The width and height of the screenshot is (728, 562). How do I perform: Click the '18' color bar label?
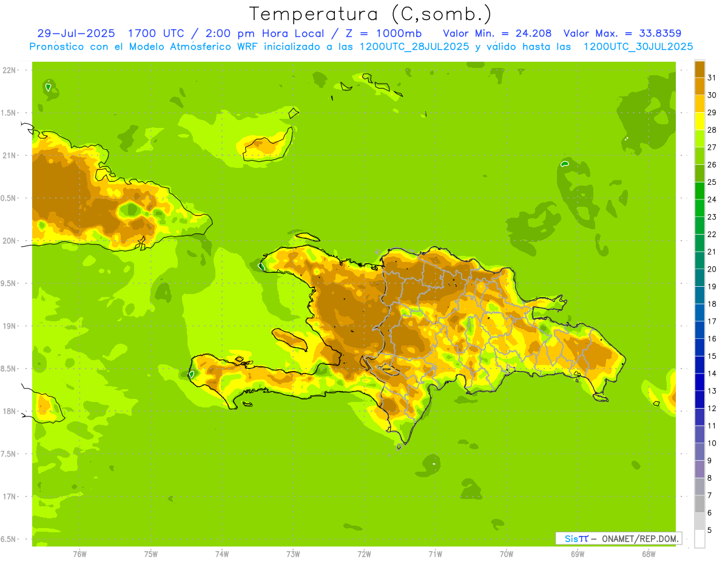coord(712,304)
